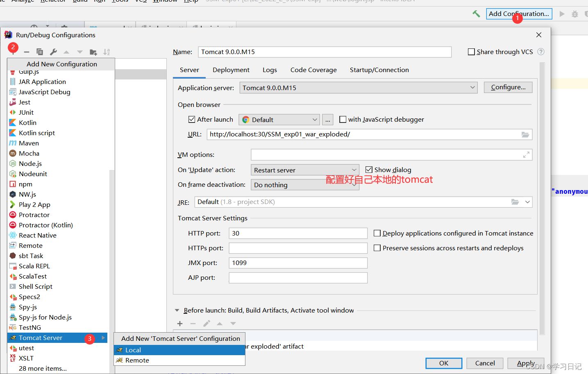This screenshot has height=374, width=588.
Task: Move configuration up with arrow icon
Action: pos(66,52)
